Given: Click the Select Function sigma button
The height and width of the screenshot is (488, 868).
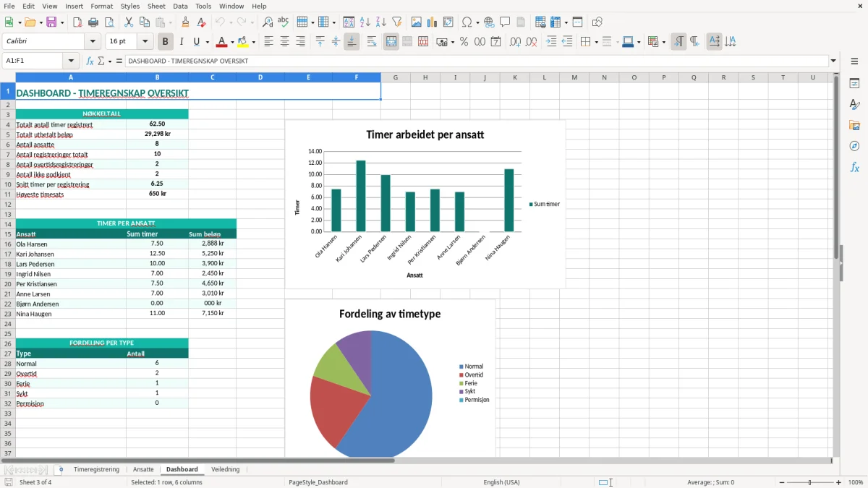Looking at the screenshot, I should (101, 61).
